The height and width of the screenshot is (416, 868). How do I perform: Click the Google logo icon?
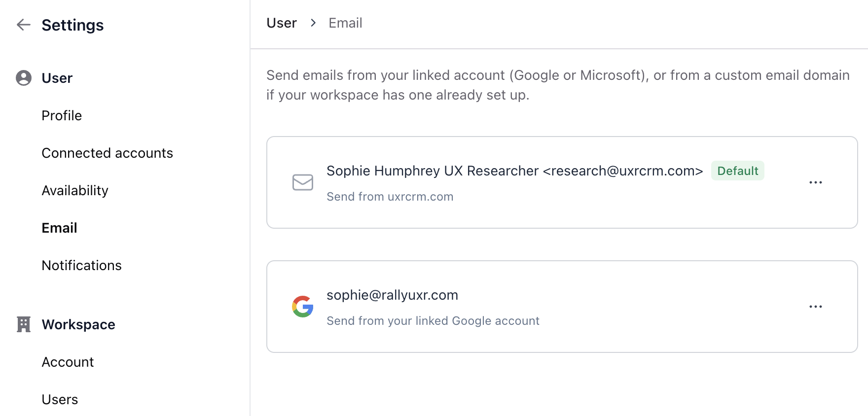(303, 307)
